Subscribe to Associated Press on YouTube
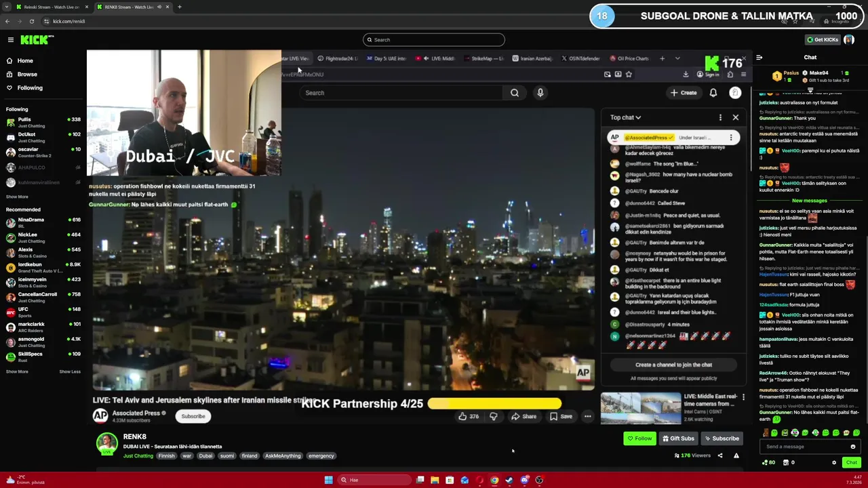The image size is (868, 488). tap(193, 416)
